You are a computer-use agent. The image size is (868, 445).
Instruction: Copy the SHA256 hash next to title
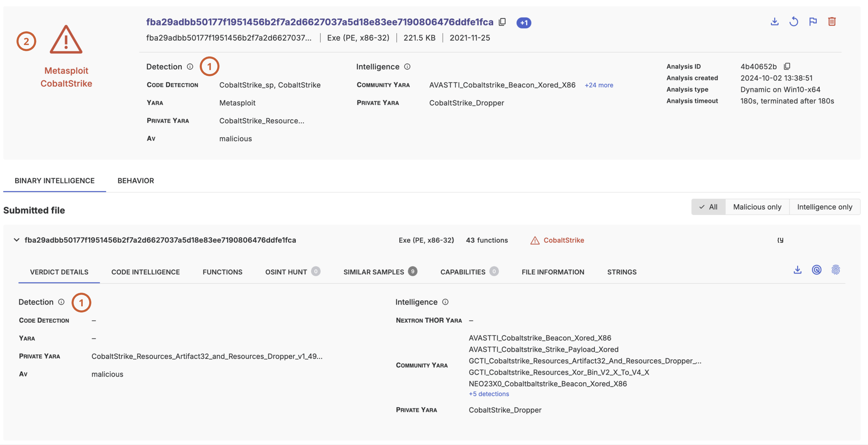tap(502, 22)
